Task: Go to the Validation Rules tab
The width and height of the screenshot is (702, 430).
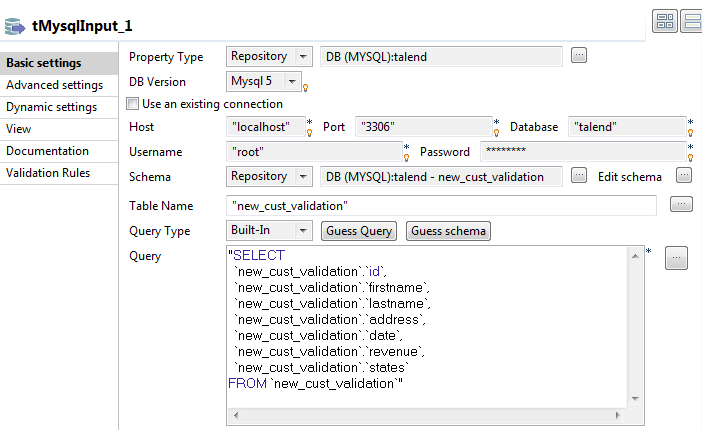Action: click(48, 173)
